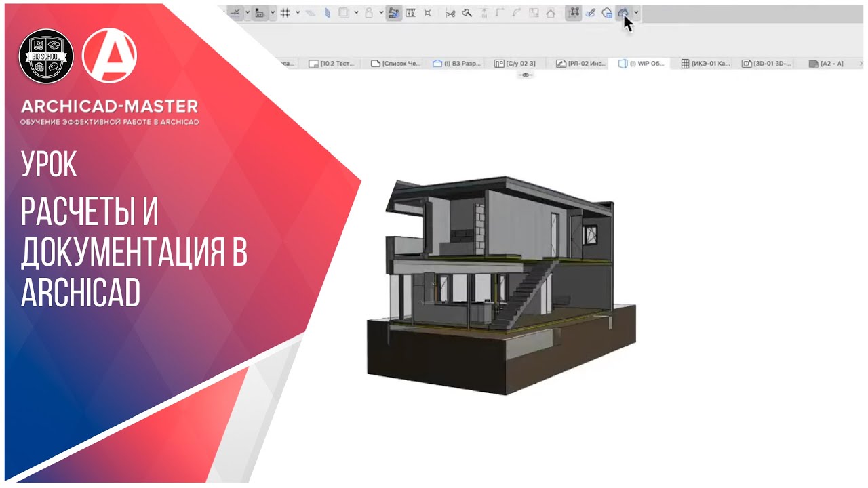This screenshot has height=488, width=868.
Task: Click the ruler measure icon
Action: click(410, 13)
